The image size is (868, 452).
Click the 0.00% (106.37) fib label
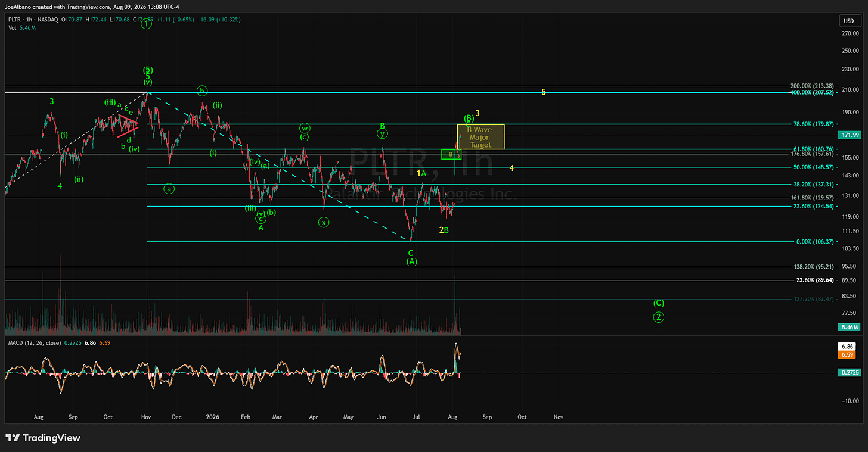pyautogui.click(x=815, y=242)
